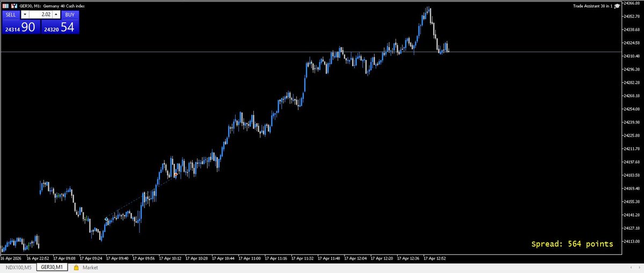Select the GER30,M1 chart tab
Image resolution: width=644 pixels, height=273 pixels.
pyautogui.click(x=52, y=267)
